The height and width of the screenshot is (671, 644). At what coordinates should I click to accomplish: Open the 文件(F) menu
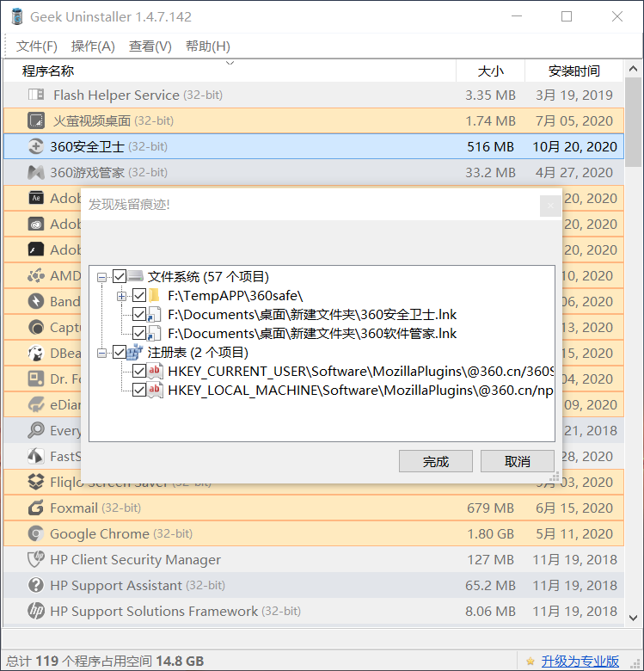[37, 46]
